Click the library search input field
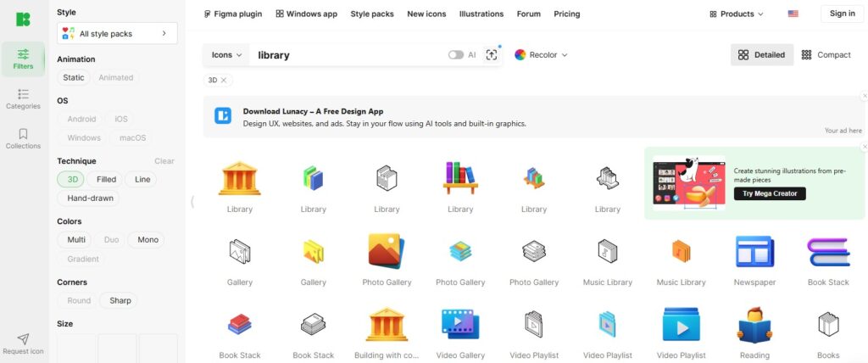 pyautogui.click(x=348, y=55)
